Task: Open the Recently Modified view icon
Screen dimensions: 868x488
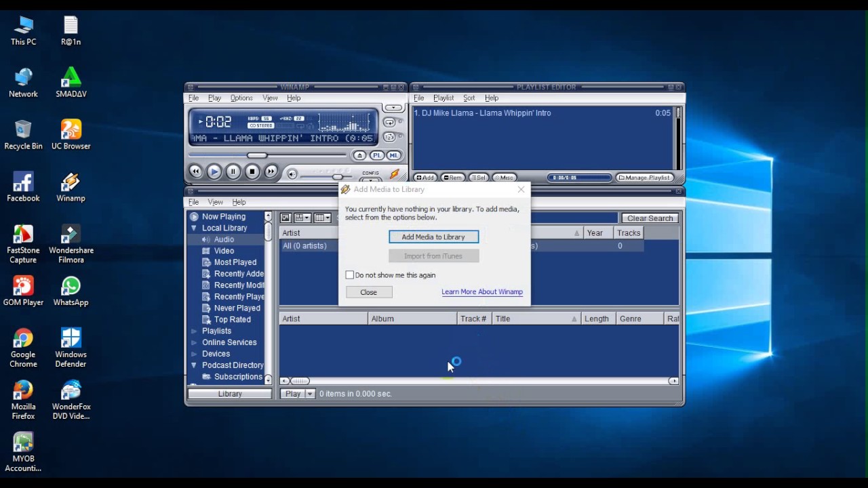Action: (x=206, y=285)
